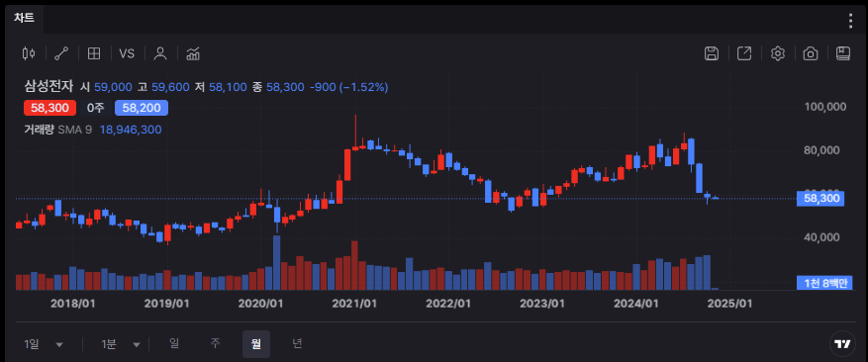Select the 일 daily period
This screenshot has height=362, width=868.
174,344
